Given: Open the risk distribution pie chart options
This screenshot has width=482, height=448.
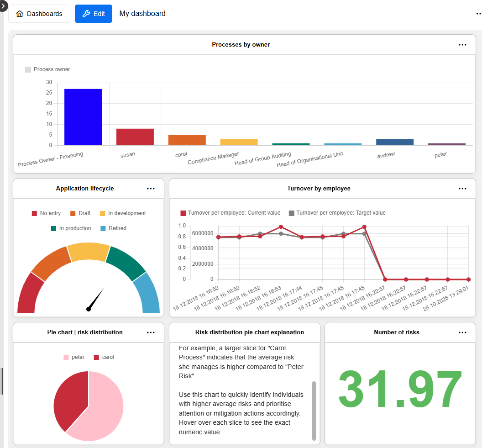Looking at the screenshot, I should (x=151, y=332).
